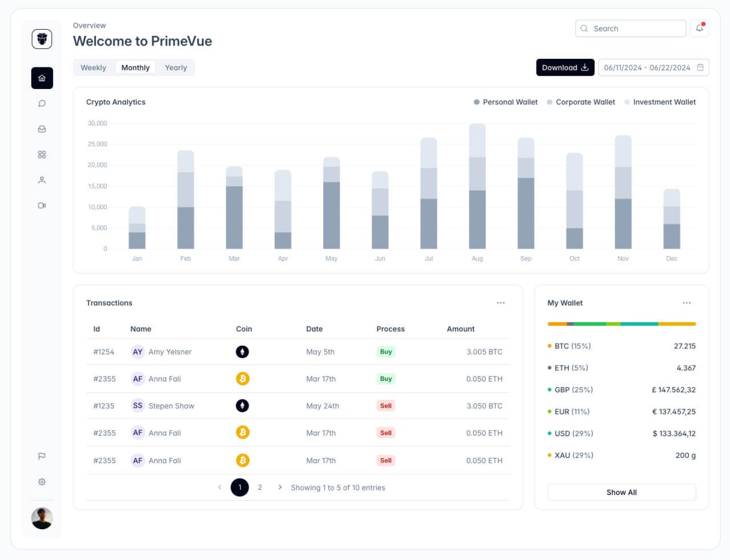Toggle Corporate Wallet legend item

581,102
